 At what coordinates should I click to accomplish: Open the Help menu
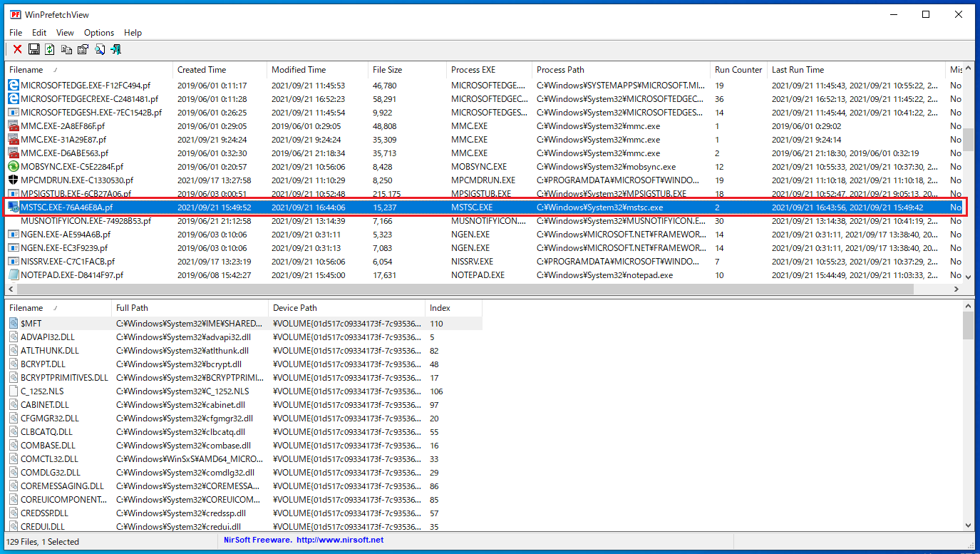[133, 33]
